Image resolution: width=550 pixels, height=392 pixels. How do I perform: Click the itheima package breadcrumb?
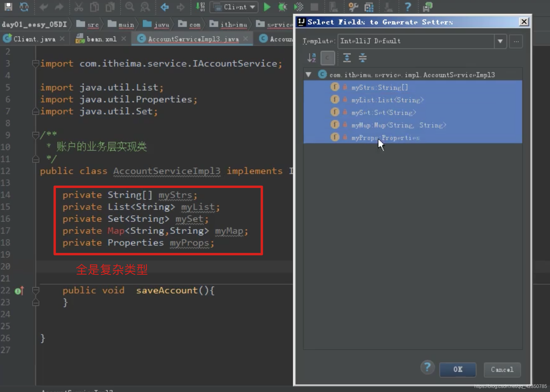tap(228, 24)
